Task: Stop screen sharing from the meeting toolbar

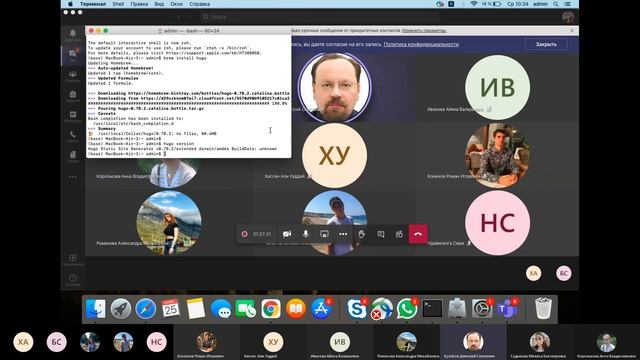Action: (x=324, y=234)
